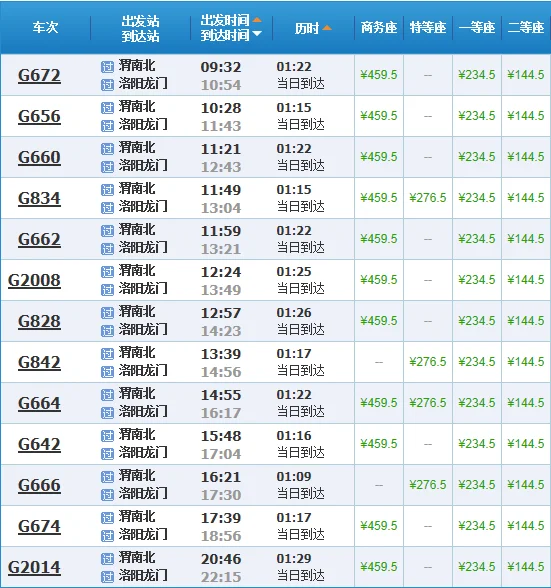Click 过 icon beside 渭南北 in G674 row
Viewport: 551px width, 588px height.
click(107, 518)
